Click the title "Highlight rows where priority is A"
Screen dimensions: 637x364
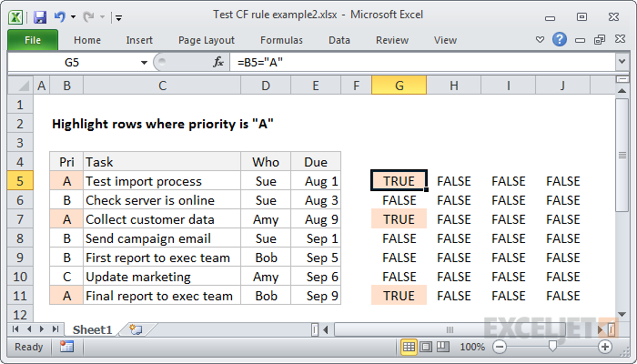click(163, 124)
